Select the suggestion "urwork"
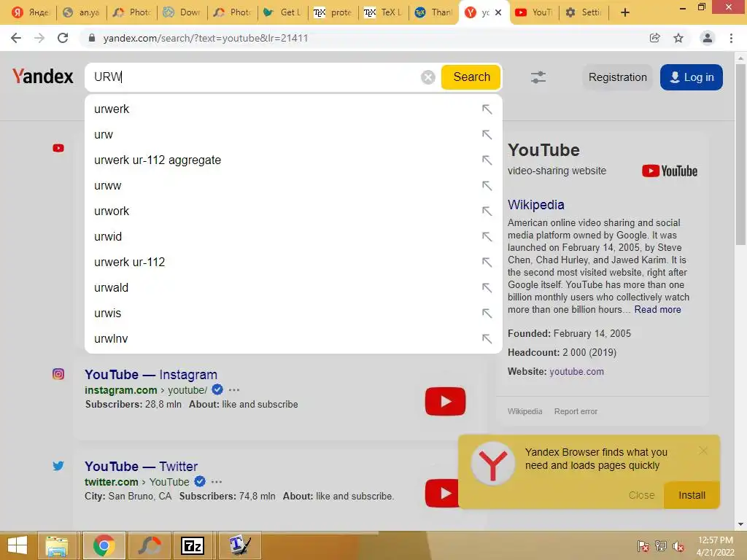This screenshot has height=560, width=747. point(293,211)
